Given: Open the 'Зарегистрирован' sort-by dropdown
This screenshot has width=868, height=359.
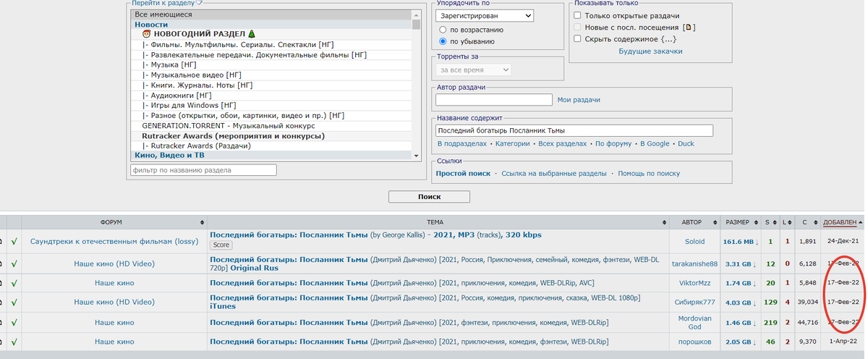Looking at the screenshot, I should [x=485, y=15].
